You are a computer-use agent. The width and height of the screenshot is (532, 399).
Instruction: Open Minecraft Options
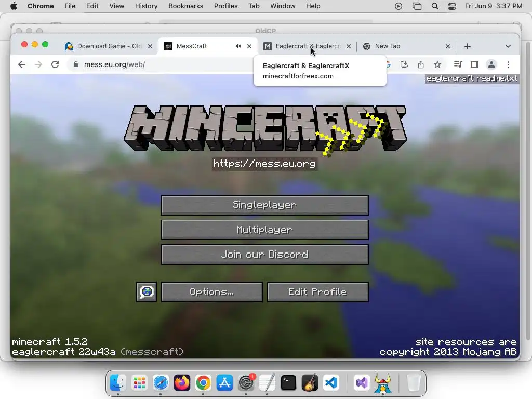point(212,292)
